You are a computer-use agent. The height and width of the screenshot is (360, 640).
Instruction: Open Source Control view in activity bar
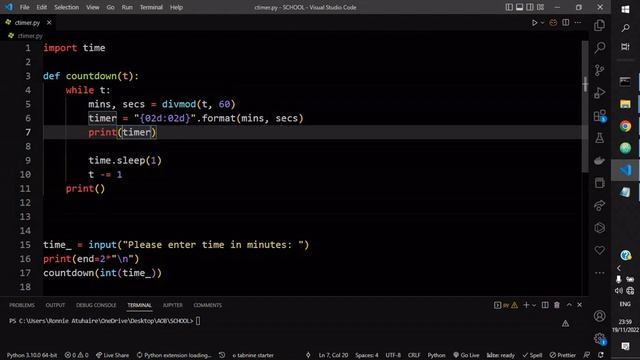click(x=600, y=70)
